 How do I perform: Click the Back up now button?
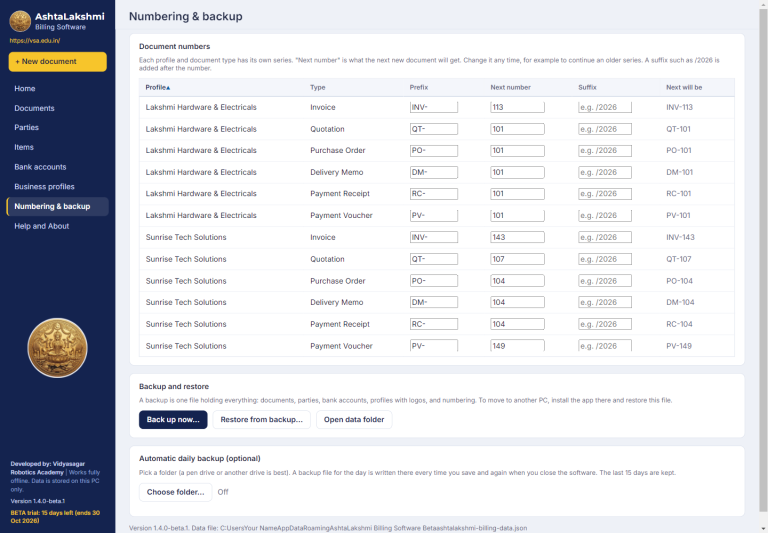pyautogui.click(x=173, y=419)
